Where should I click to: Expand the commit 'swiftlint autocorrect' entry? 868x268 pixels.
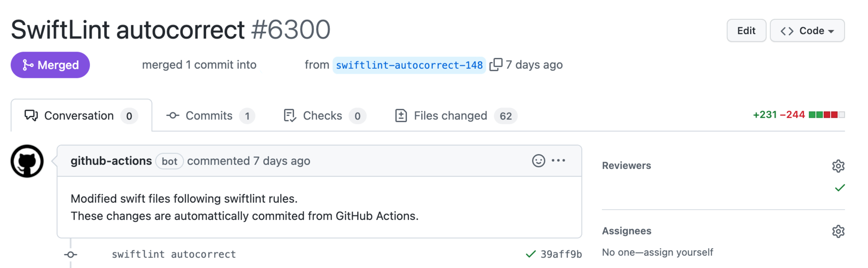(174, 254)
